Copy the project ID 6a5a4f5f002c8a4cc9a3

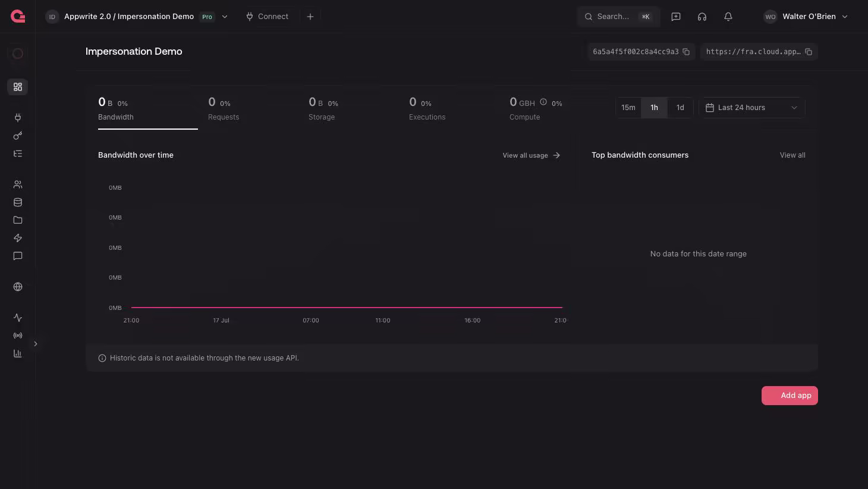(686, 52)
